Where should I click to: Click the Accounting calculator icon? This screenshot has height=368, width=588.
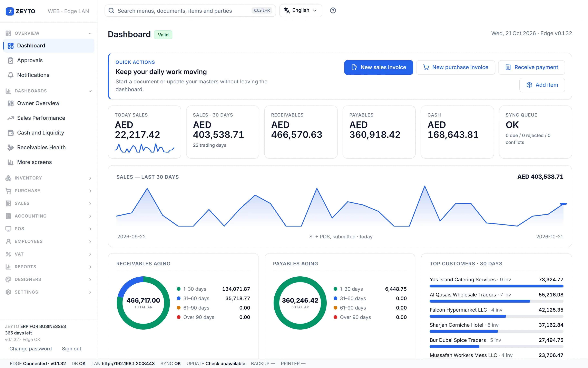click(8, 216)
